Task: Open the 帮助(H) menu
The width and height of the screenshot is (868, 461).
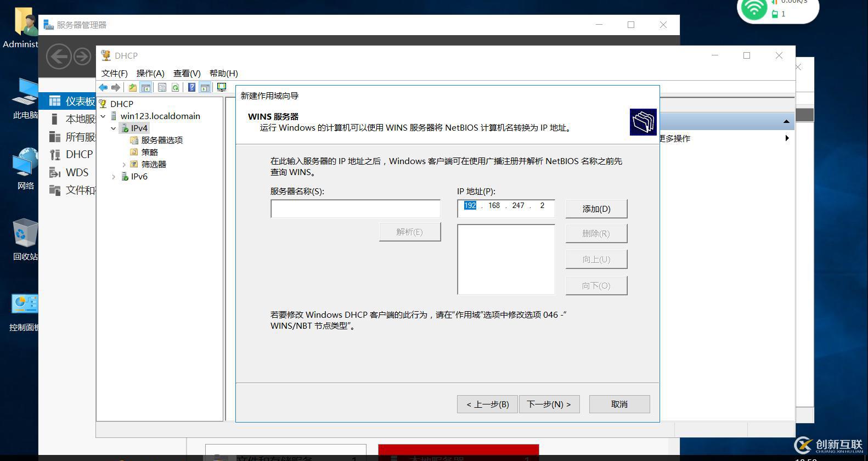Action: [x=224, y=73]
